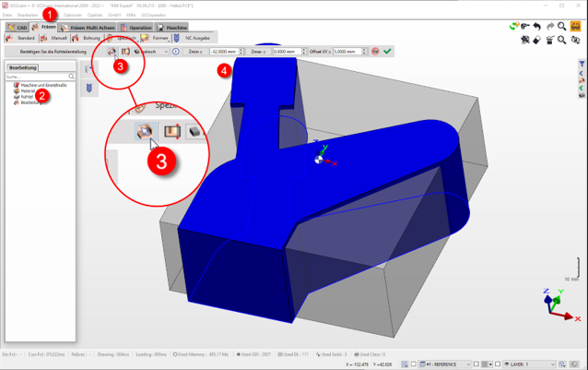588x370 pixels.
Task: Click the orange highlighted view icon
Action: point(575,27)
